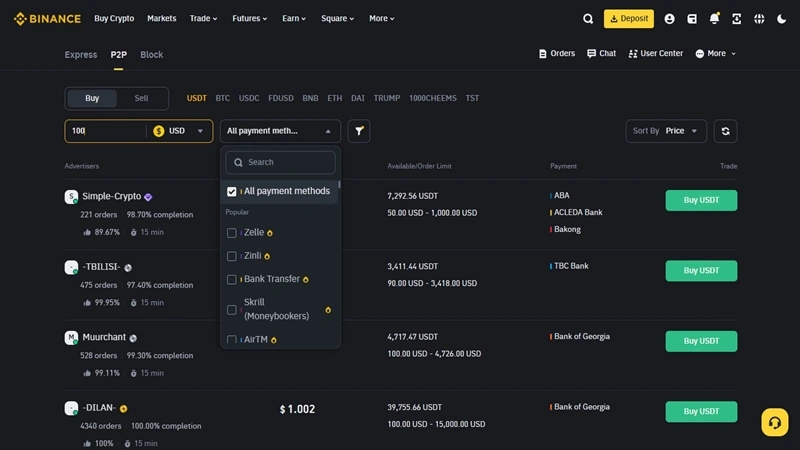Toggle the dark mode moon icon
The image size is (800, 450).
point(781,19)
